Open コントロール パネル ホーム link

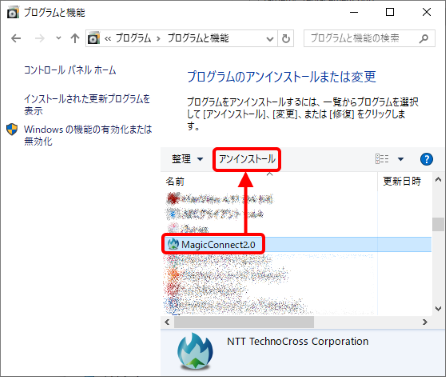click(70, 70)
